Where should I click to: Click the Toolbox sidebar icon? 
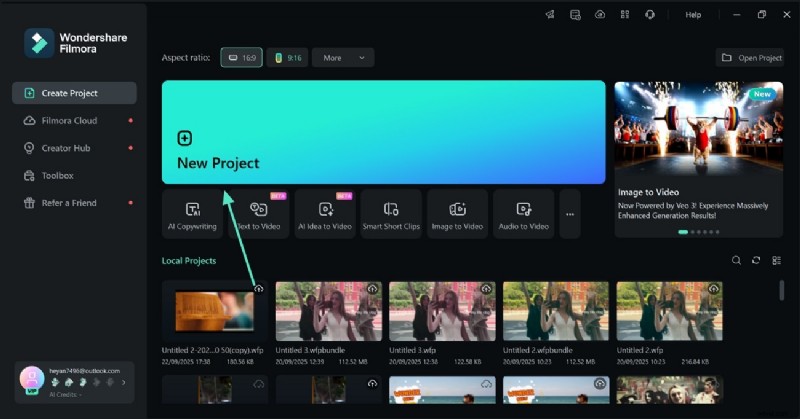[x=29, y=176]
